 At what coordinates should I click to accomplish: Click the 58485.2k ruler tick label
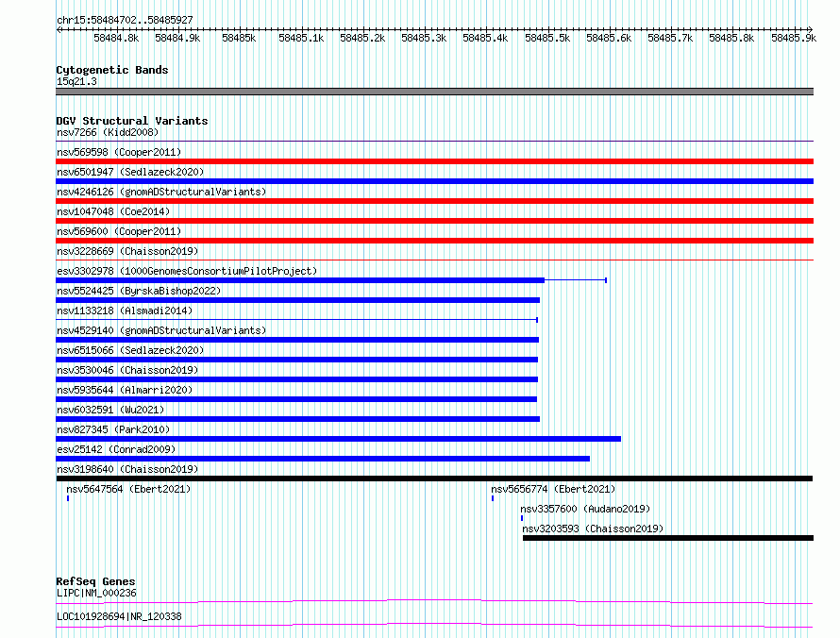point(362,38)
